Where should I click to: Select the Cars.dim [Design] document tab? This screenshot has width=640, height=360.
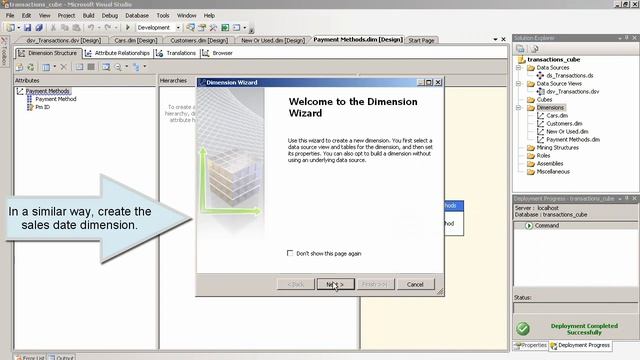tap(136, 40)
